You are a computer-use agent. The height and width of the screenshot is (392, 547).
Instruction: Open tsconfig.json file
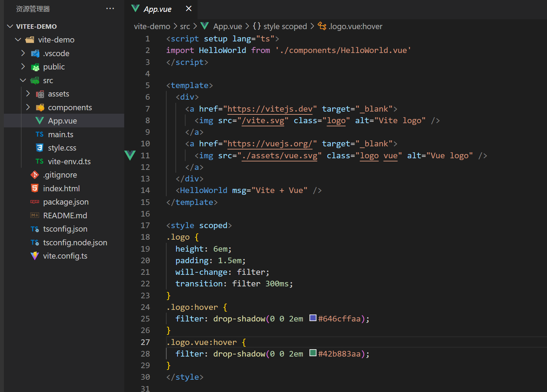pyautogui.click(x=65, y=229)
